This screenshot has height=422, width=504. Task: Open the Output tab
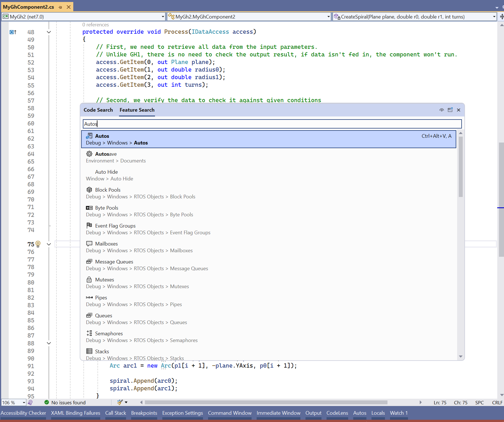pos(313,413)
